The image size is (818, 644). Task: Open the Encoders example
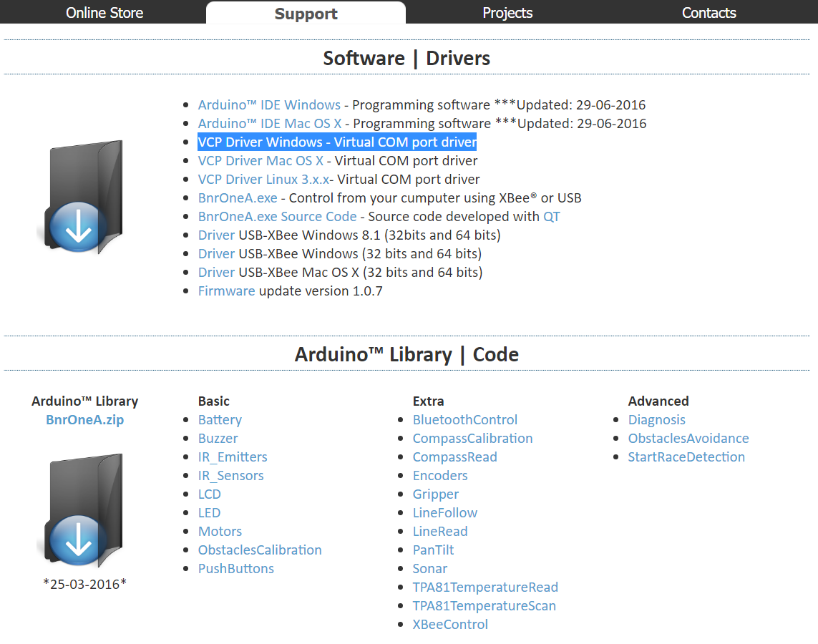point(440,476)
